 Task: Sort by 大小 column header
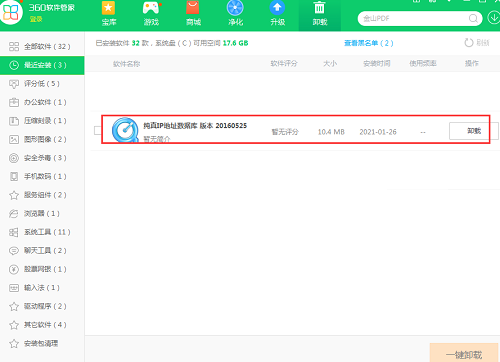coord(330,63)
